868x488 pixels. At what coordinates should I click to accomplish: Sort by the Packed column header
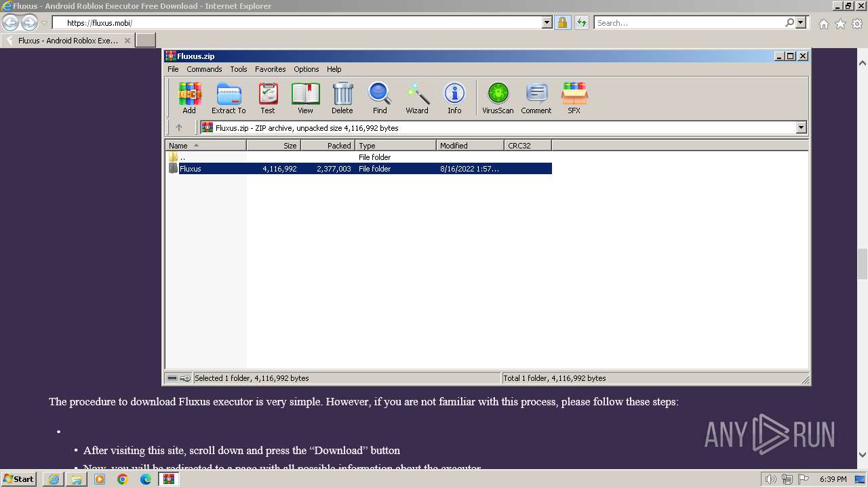pos(328,146)
